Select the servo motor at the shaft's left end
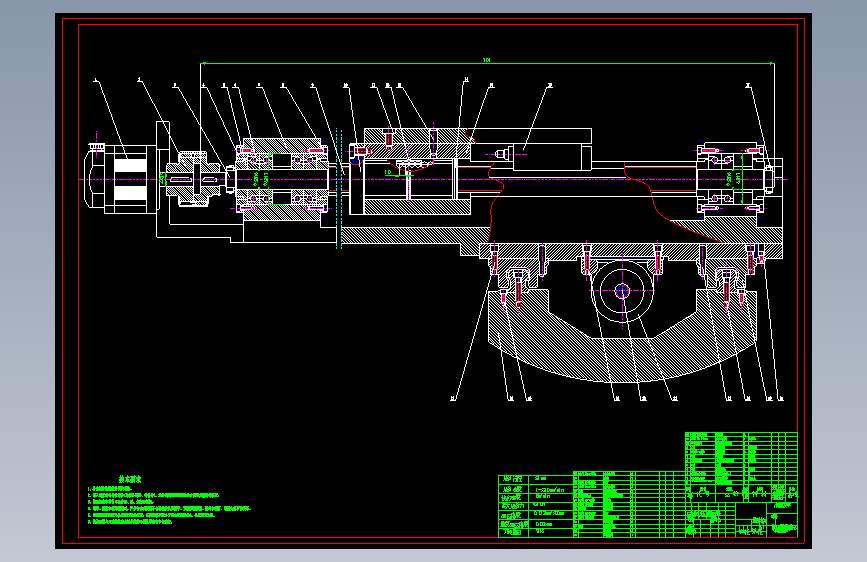 pyautogui.click(x=121, y=179)
